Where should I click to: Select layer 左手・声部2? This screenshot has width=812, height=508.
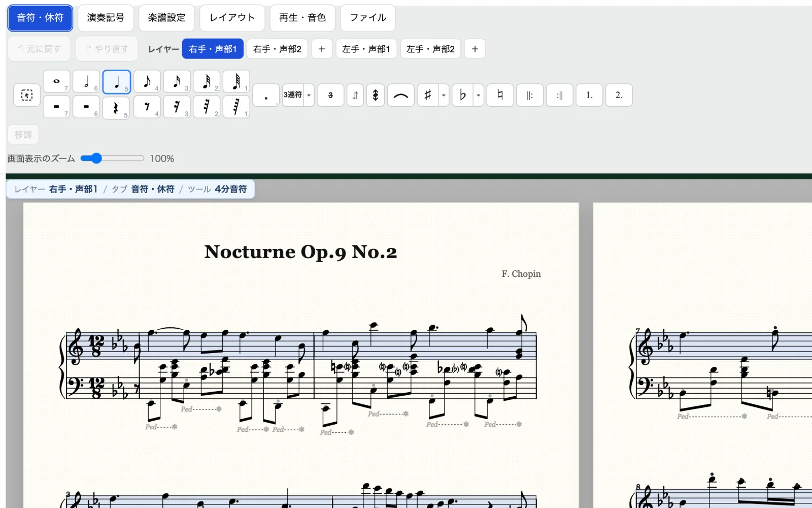pyautogui.click(x=430, y=49)
